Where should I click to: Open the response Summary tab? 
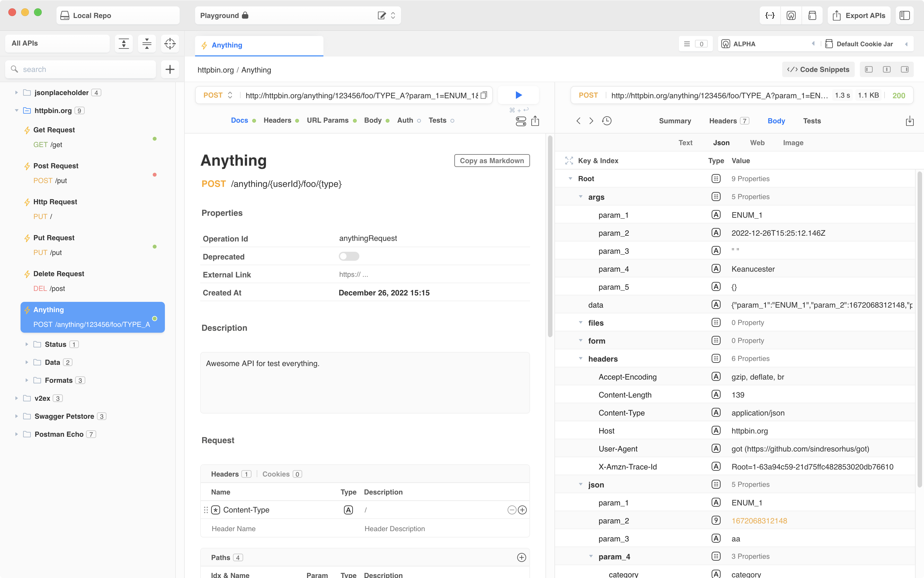(x=675, y=121)
